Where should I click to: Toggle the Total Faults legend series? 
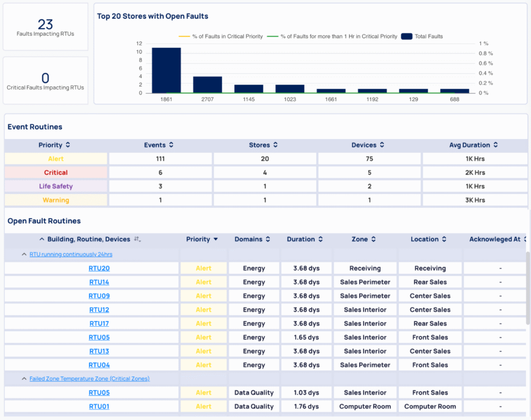pyautogui.click(x=422, y=36)
